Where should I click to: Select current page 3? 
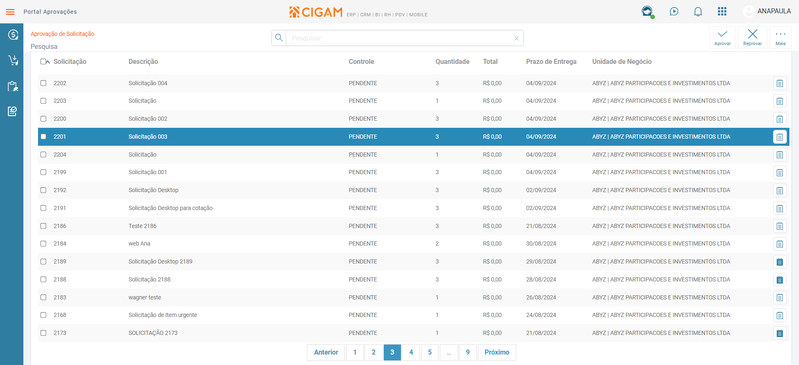tap(392, 352)
